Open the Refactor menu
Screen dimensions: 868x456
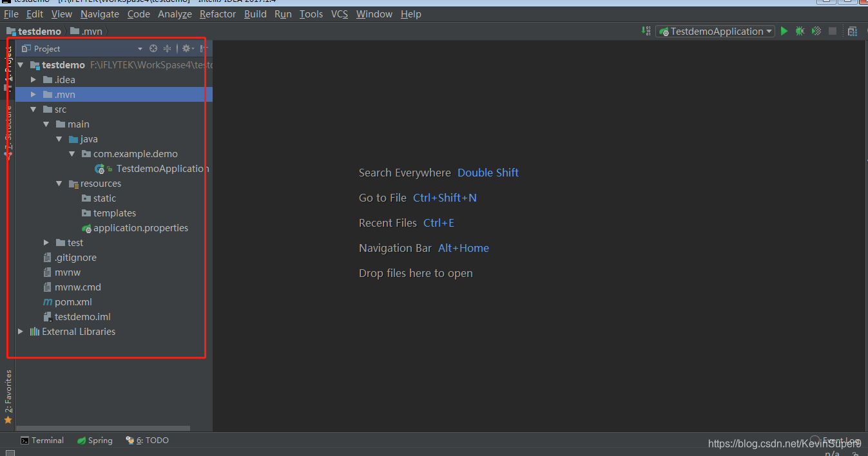click(218, 14)
